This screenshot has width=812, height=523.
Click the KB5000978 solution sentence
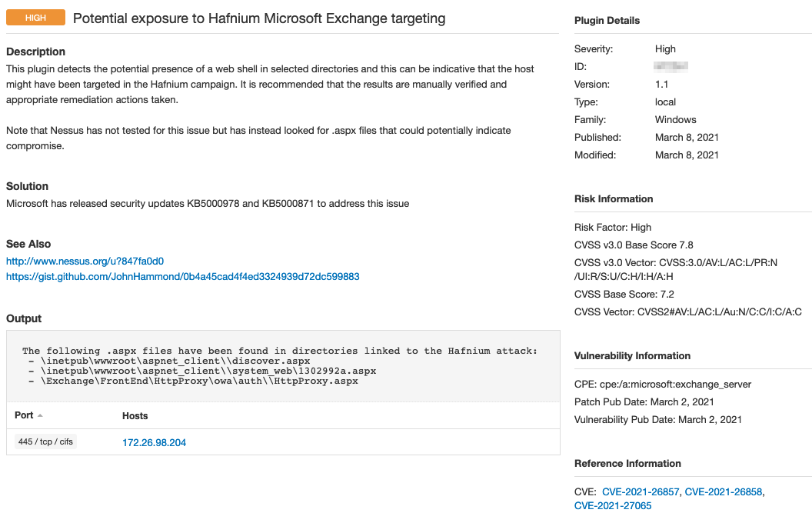(x=208, y=204)
